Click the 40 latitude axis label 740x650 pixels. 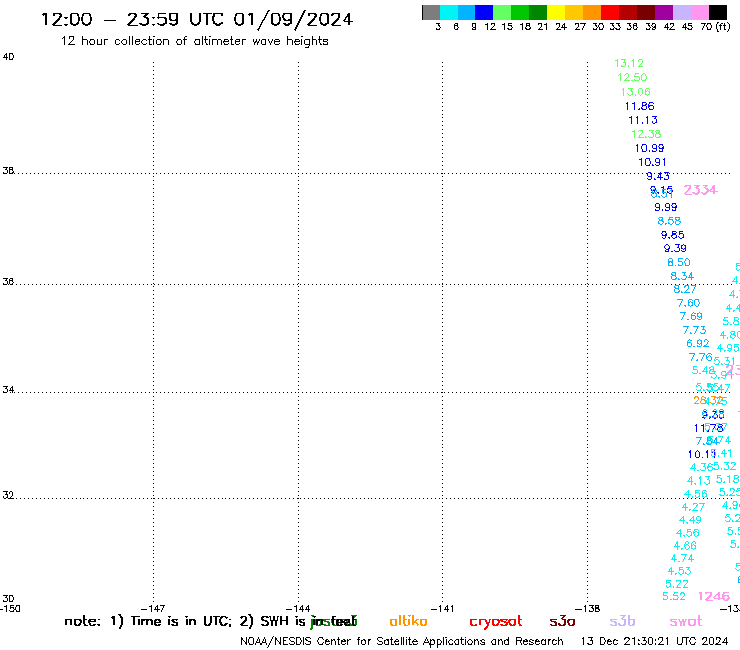pyautogui.click(x=8, y=57)
